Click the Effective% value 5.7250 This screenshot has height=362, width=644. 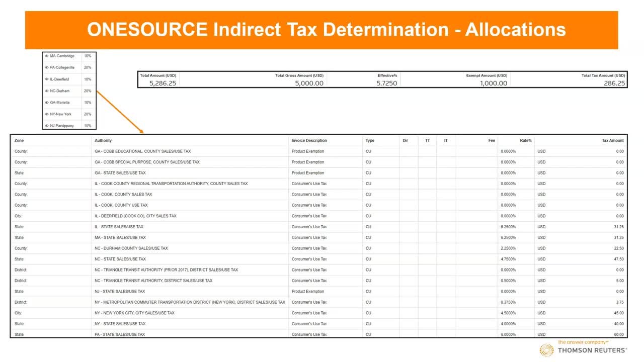[386, 83]
